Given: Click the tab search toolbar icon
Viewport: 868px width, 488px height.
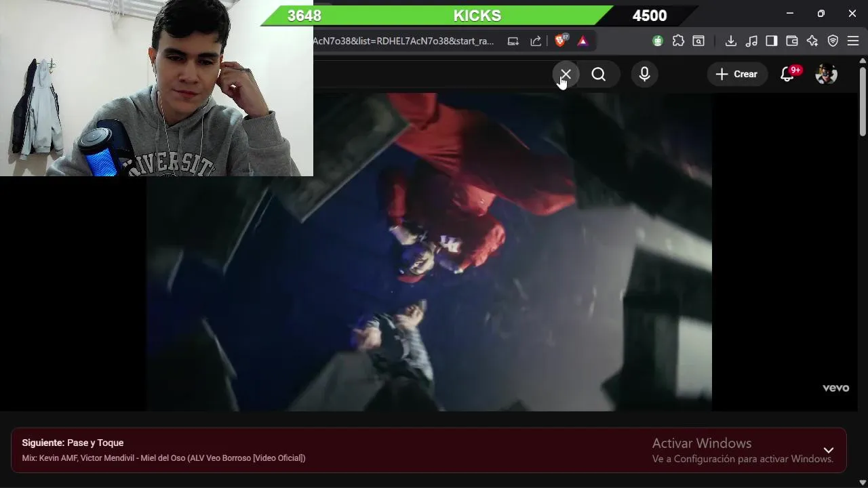Looking at the screenshot, I should pyautogui.click(x=698, y=41).
